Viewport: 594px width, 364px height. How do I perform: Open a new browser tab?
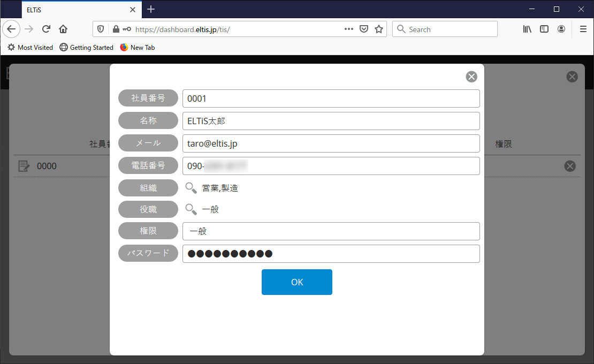[151, 9]
